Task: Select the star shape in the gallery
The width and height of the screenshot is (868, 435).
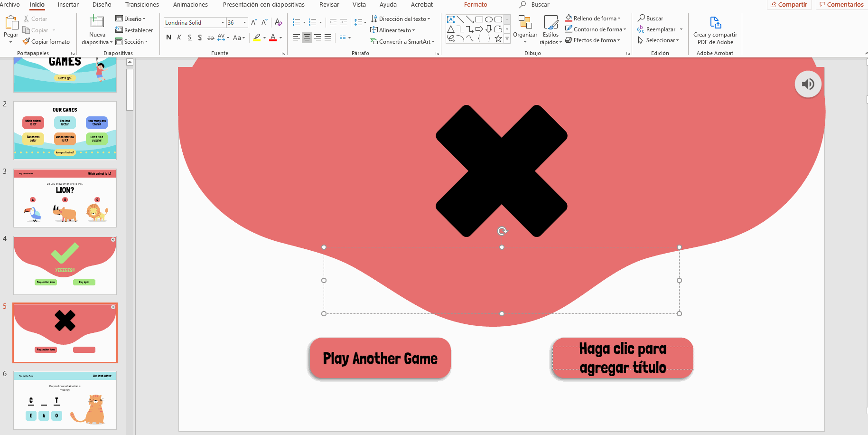Action: 498,38
